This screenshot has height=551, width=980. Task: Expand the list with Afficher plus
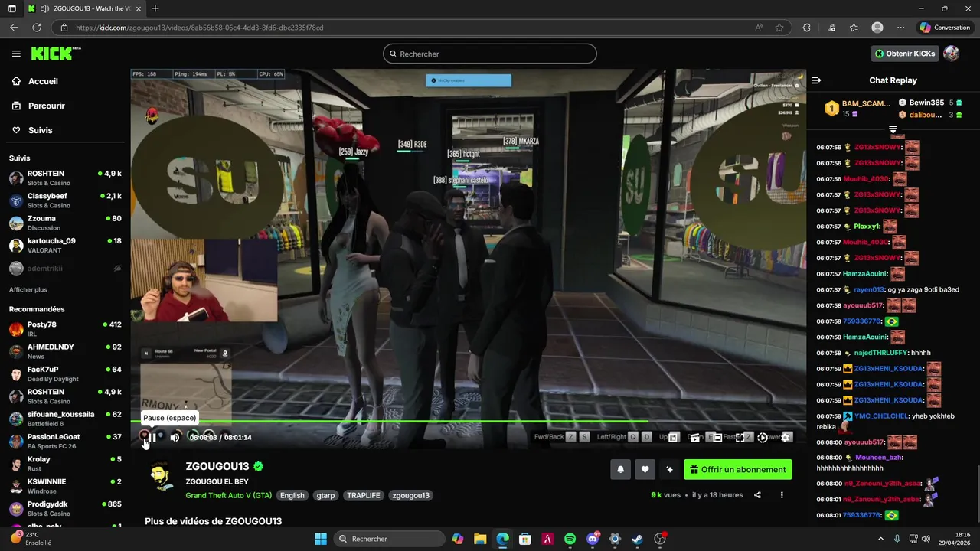click(28, 290)
